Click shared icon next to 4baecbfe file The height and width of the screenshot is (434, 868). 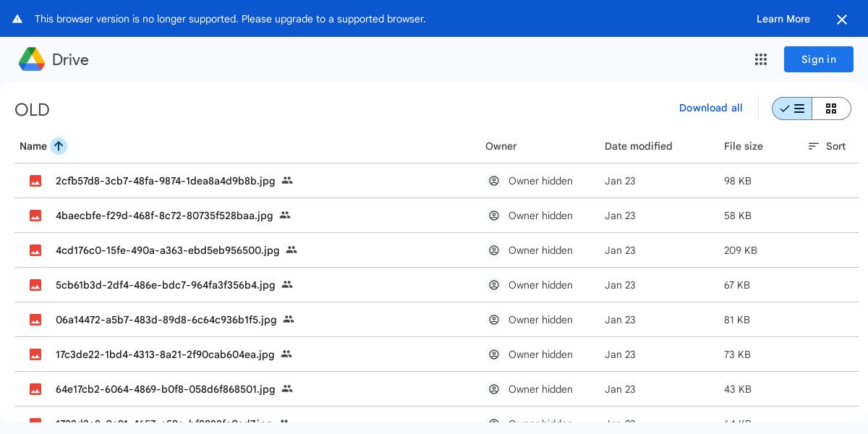pyautogui.click(x=285, y=215)
